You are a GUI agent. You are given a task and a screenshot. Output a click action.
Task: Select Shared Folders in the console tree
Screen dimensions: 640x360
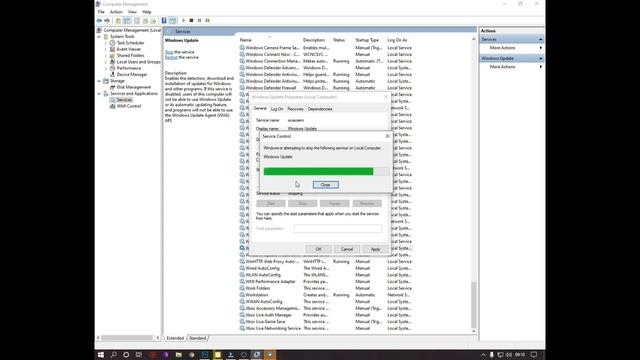(x=130, y=56)
